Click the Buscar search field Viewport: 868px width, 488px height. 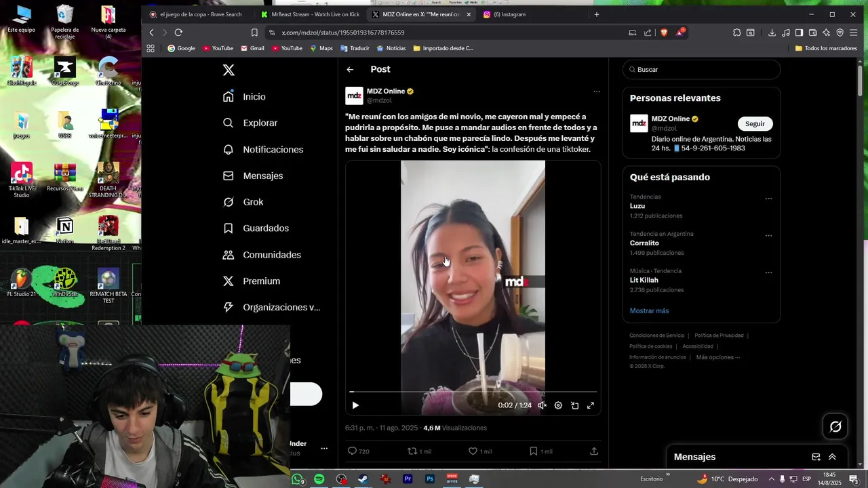pos(701,70)
